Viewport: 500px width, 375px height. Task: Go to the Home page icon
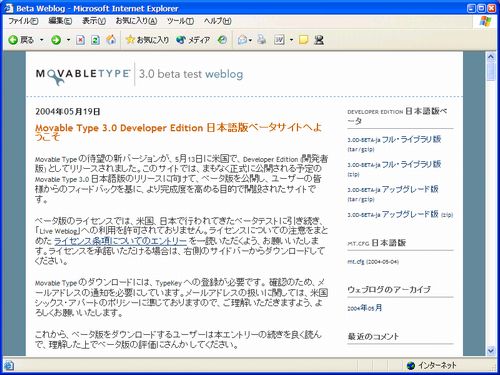point(111,40)
